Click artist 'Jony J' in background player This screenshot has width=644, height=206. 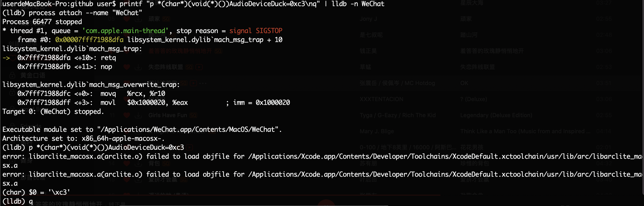click(368, 19)
